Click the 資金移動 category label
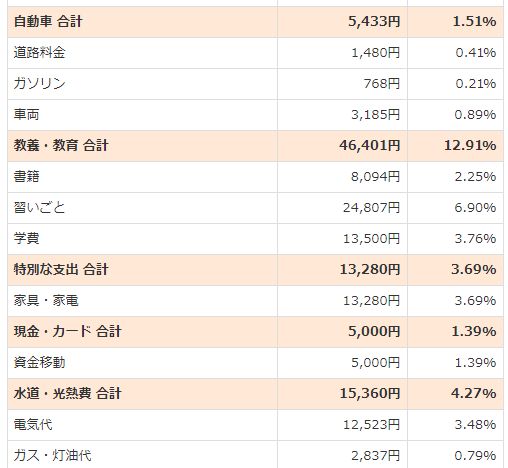Viewport: 508px width, 468px height. [x=40, y=363]
